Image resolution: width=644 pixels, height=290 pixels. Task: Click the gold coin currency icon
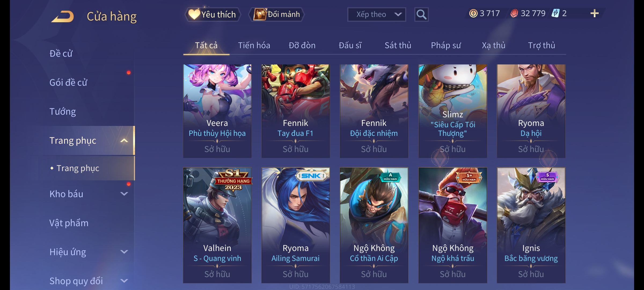(473, 13)
